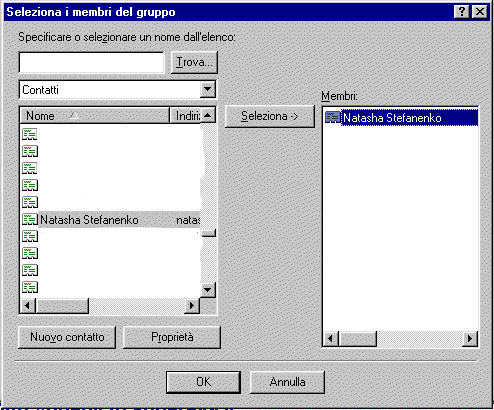This screenshot has width=494, height=410.
Task: Click the Natasha Stefanenko icon in the Membri list
Action: (332, 117)
